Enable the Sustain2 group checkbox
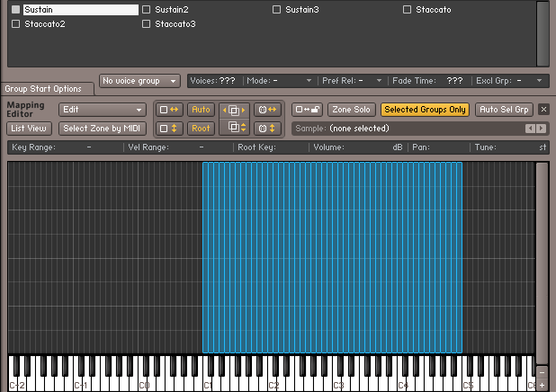This screenshot has width=556, height=392. tap(147, 10)
